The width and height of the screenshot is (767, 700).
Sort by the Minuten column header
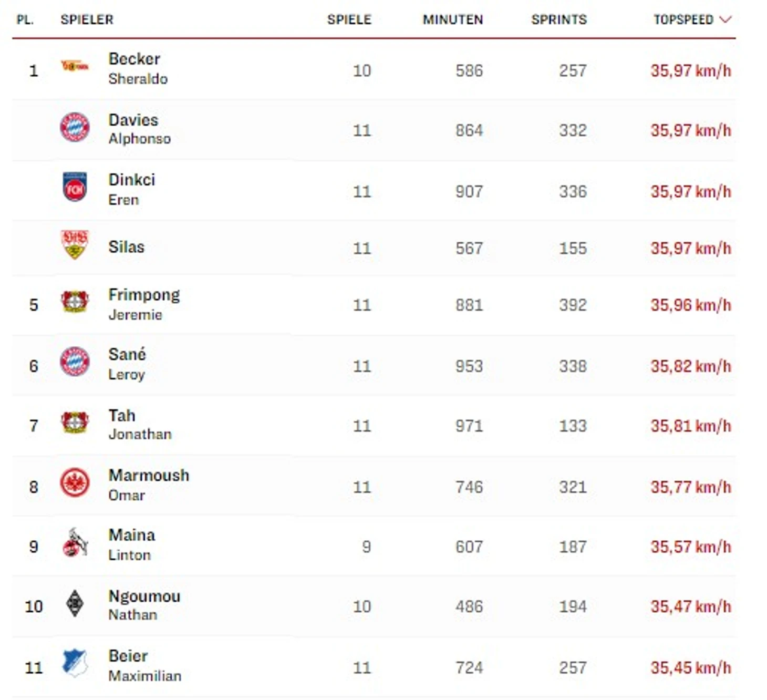pyautogui.click(x=452, y=19)
